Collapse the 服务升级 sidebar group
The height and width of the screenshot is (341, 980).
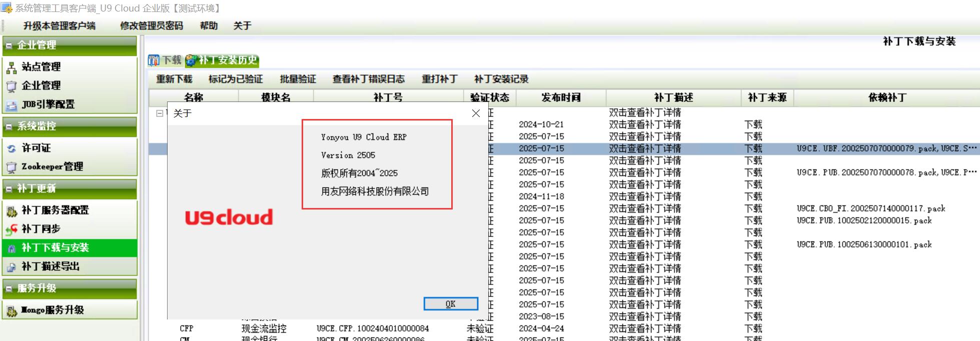tap(9, 289)
